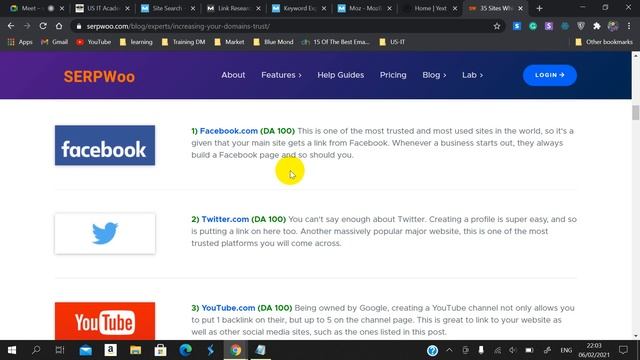This screenshot has height=360, width=640.
Task: Click the page vertical scrollbar thumb
Action: [x=636, y=112]
